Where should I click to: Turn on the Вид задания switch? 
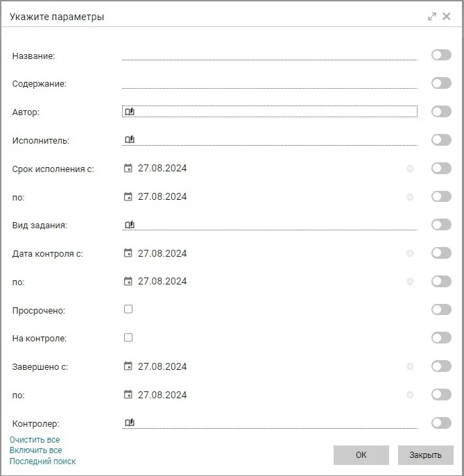coord(441,225)
